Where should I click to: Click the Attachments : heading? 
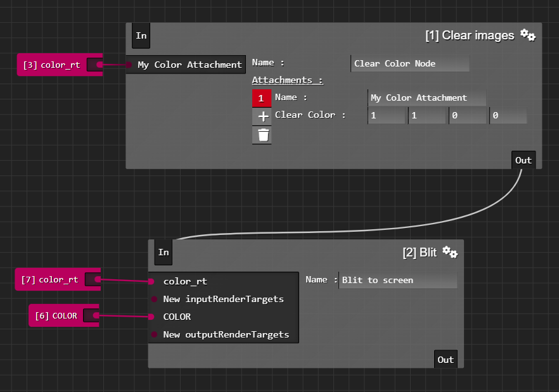tap(287, 80)
